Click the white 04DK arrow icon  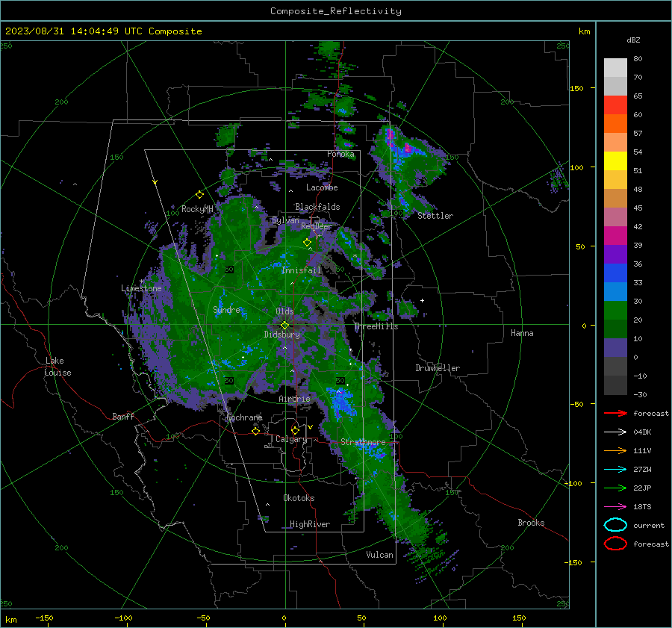[615, 432]
